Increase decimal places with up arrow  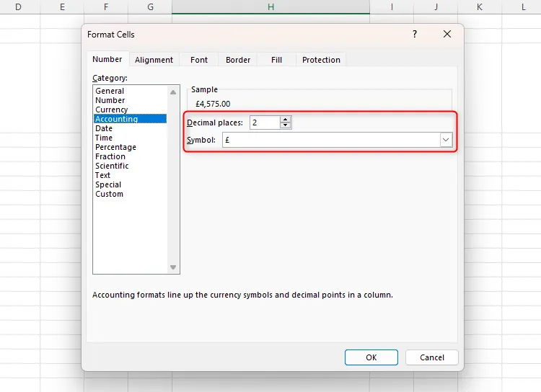point(286,120)
